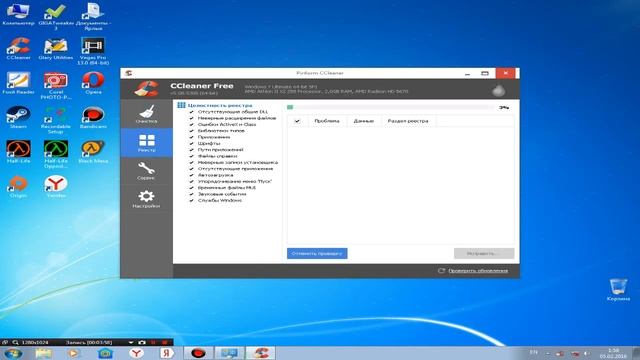Select the Bandicam desktop shortcut

coord(93,118)
